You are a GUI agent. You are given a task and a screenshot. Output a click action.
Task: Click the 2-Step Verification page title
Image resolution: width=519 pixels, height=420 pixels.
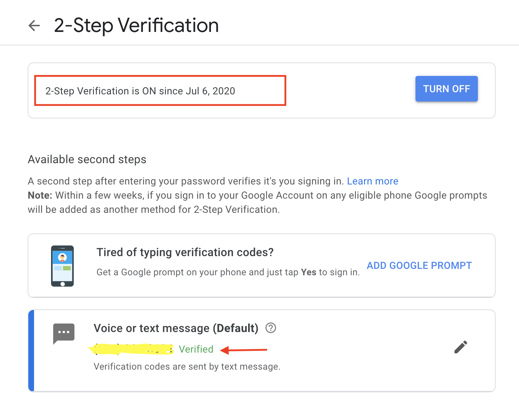(x=136, y=26)
